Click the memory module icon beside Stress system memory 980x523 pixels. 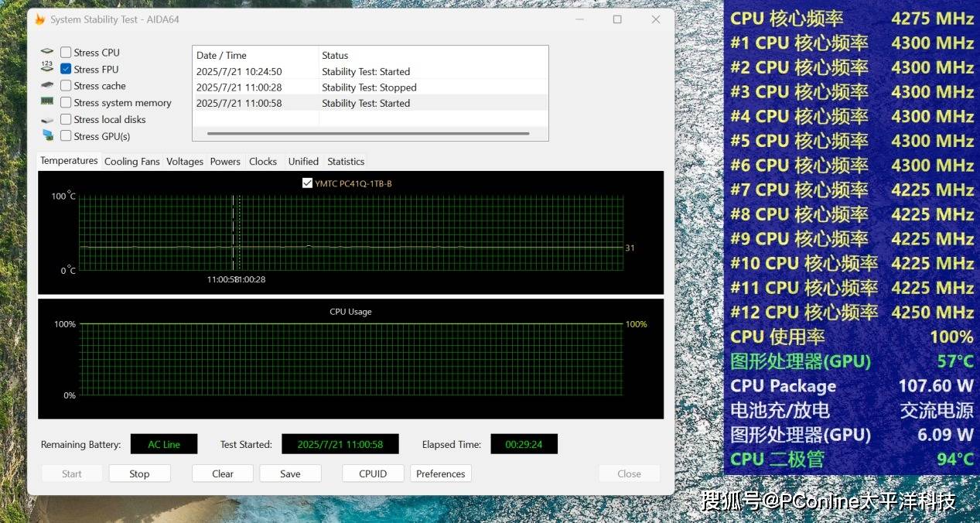coord(47,102)
